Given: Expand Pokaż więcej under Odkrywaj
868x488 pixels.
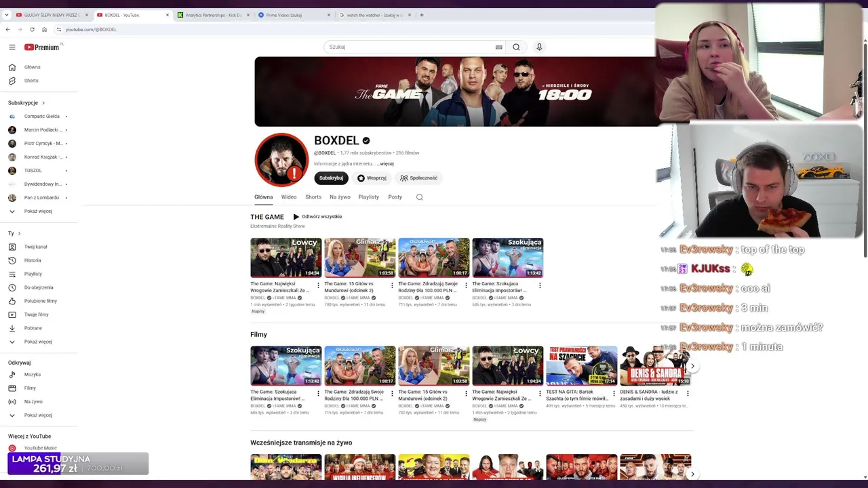Looking at the screenshot, I should [x=39, y=415].
